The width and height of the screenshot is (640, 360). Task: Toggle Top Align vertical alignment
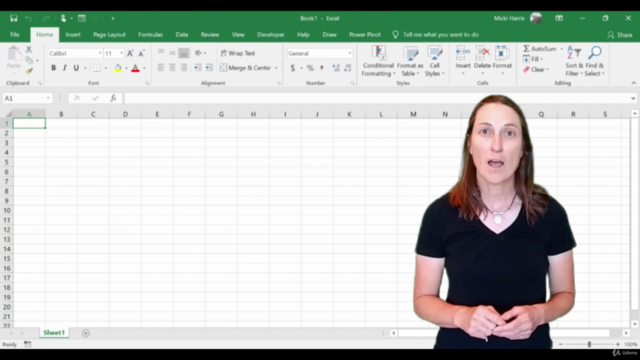pyautogui.click(x=161, y=53)
